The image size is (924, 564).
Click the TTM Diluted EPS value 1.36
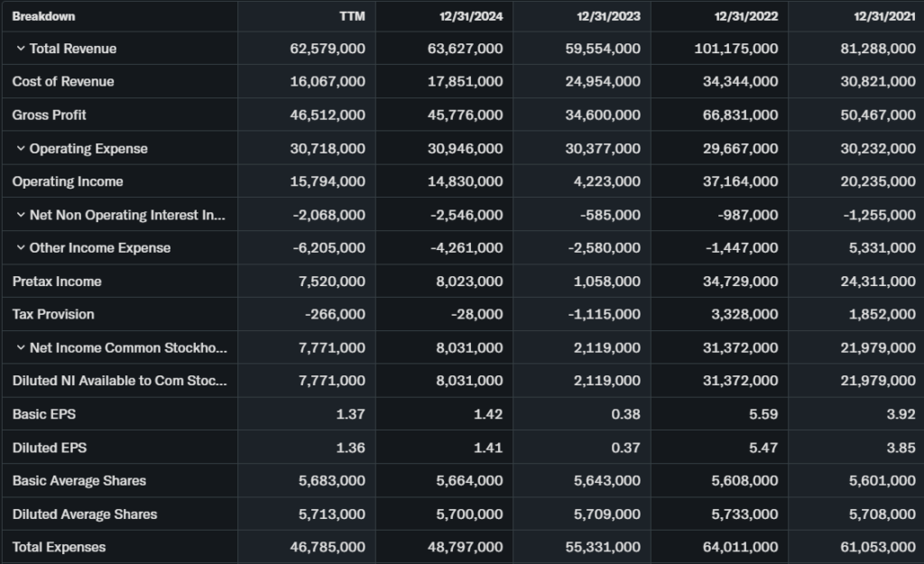(x=350, y=448)
